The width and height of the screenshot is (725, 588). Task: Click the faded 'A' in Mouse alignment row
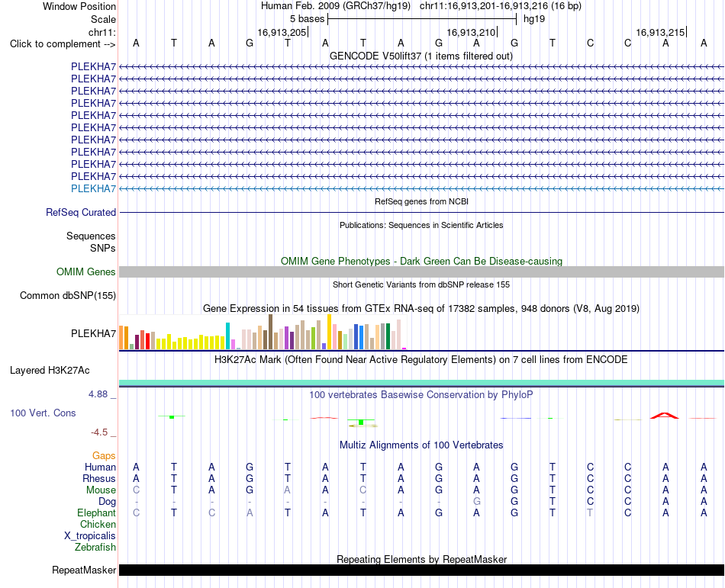coord(287,490)
